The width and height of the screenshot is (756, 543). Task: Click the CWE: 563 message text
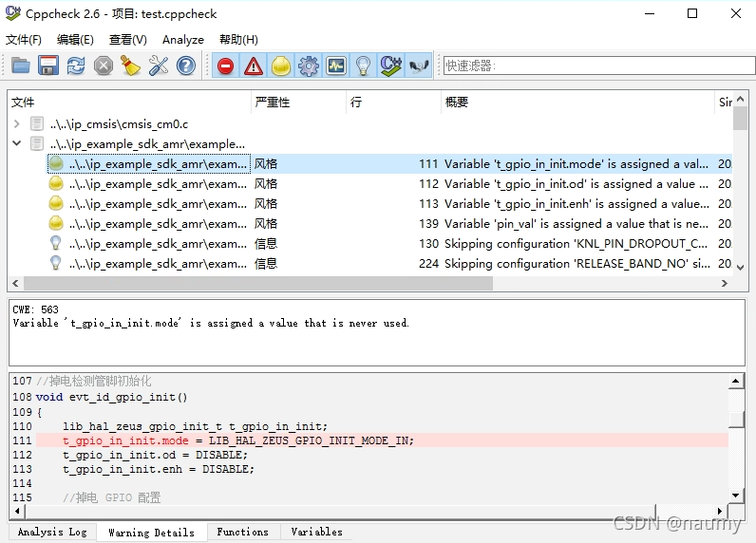click(36, 309)
